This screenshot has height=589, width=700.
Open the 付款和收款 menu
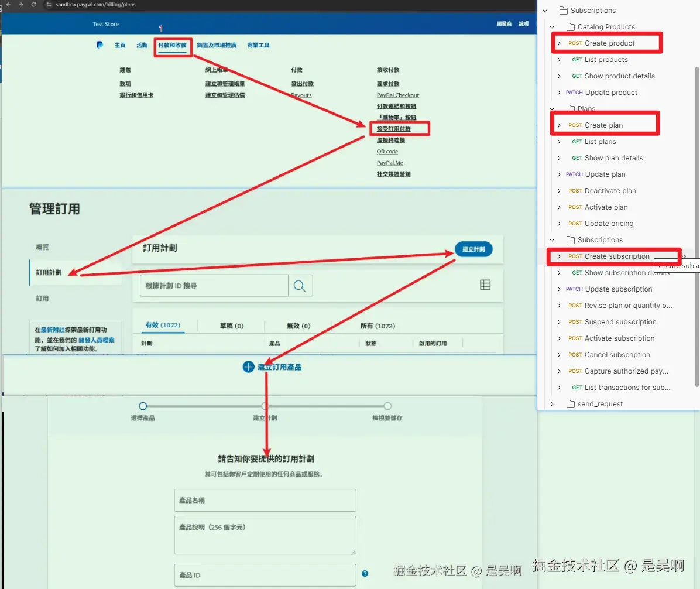tap(172, 46)
